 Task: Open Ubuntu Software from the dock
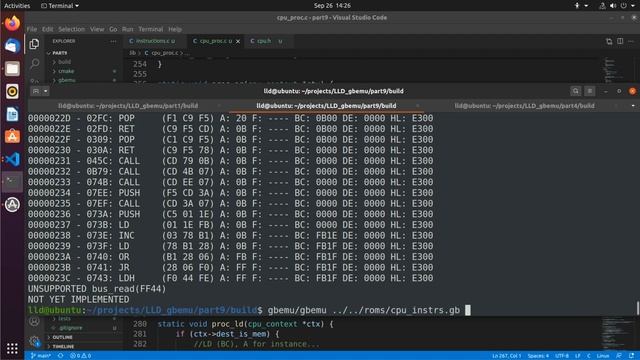click(x=12, y=137)
